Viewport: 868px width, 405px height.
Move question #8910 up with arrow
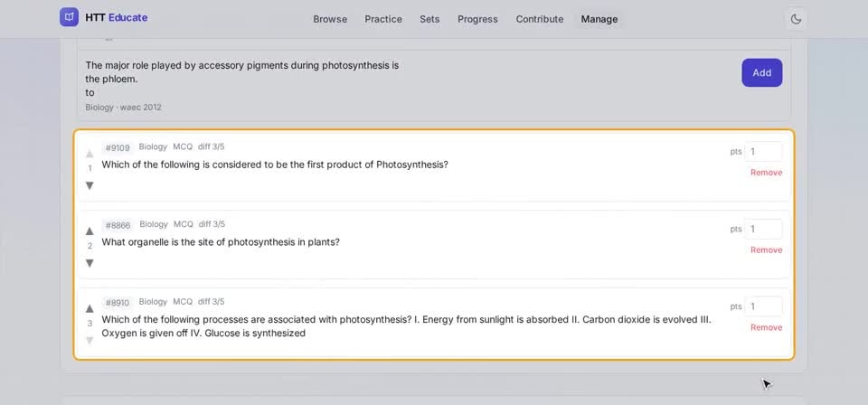(x=90, y=308)
